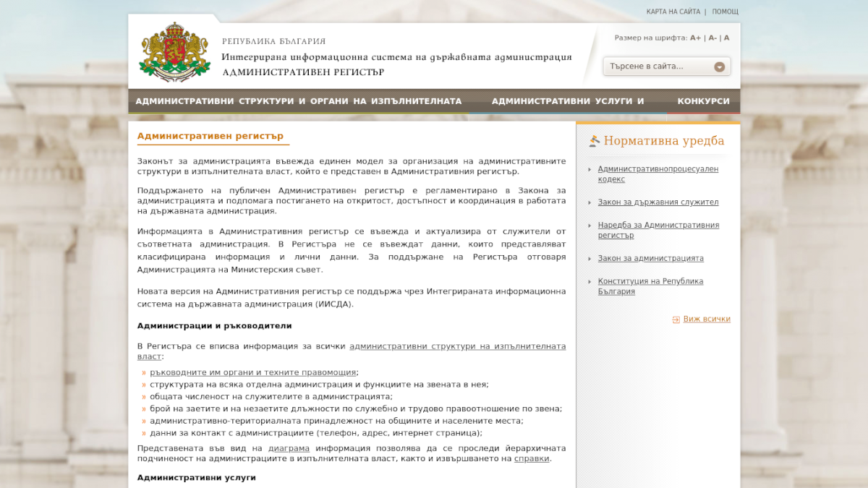
Task: Increase font size with the A+ icon
Action: pos(694,38)
